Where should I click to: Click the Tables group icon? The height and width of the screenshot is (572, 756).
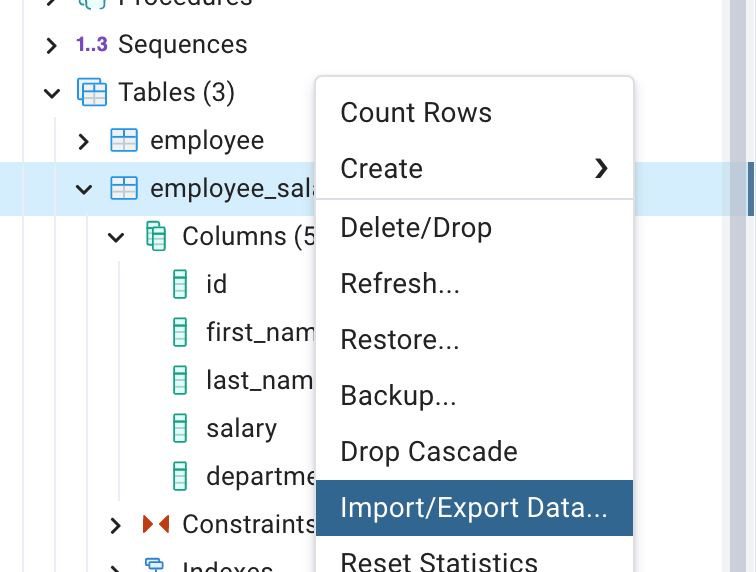92,93
